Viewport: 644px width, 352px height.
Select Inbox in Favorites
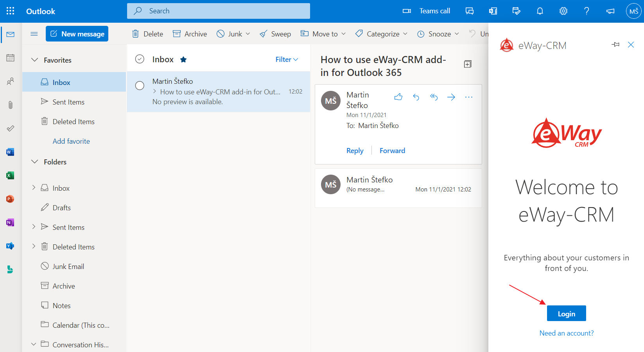pyautogui.click(x=74, y=82)
